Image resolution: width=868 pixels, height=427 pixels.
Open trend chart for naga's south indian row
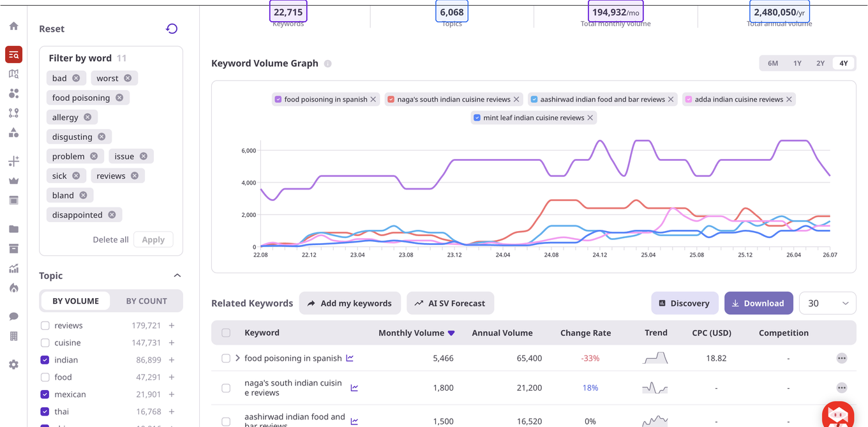tap(354, 387)
